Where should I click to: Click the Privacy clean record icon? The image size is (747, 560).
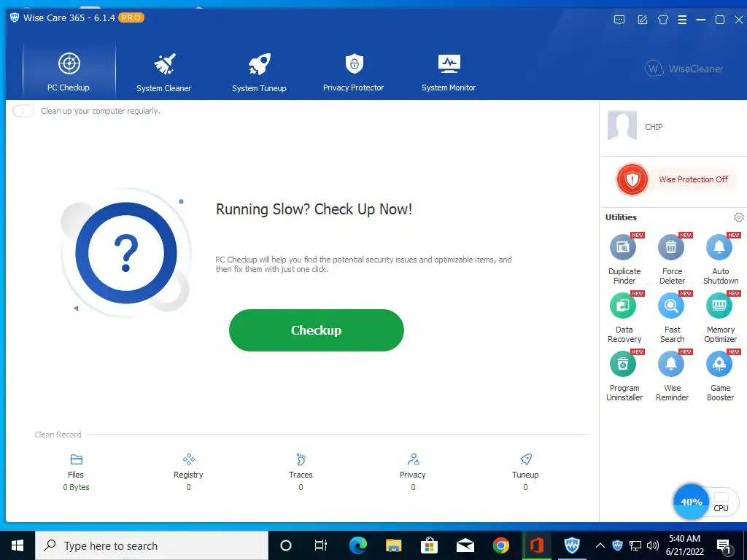413,459
